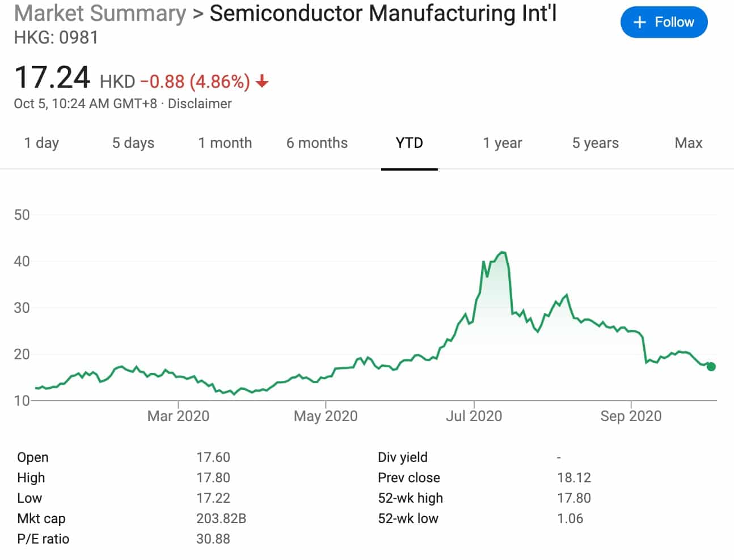The image size is (734, 560).
Task: Select the 1 day range tab
Action: click(x=41, y=143)
